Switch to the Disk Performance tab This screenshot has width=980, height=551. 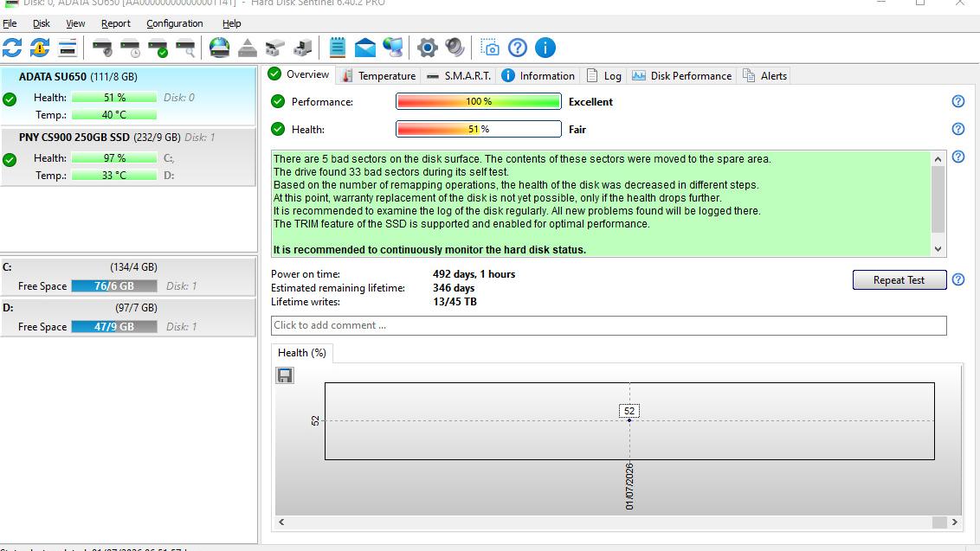point(681,75)
